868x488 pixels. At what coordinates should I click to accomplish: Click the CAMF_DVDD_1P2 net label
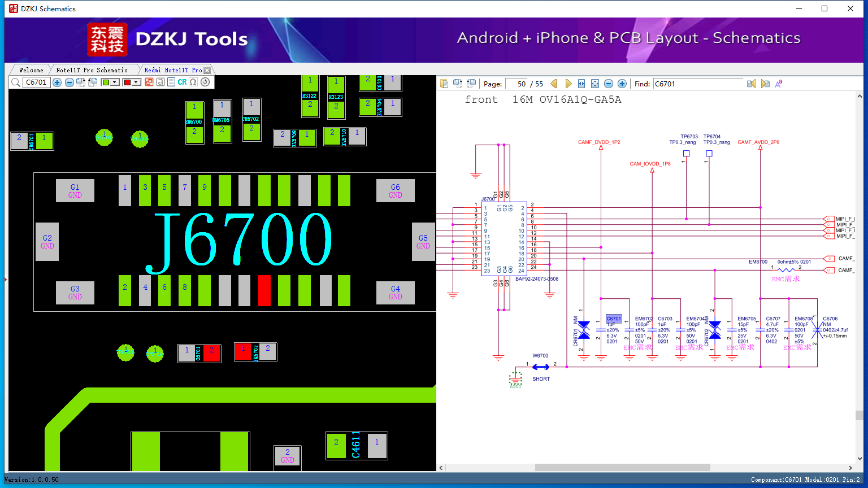point(599,142)
